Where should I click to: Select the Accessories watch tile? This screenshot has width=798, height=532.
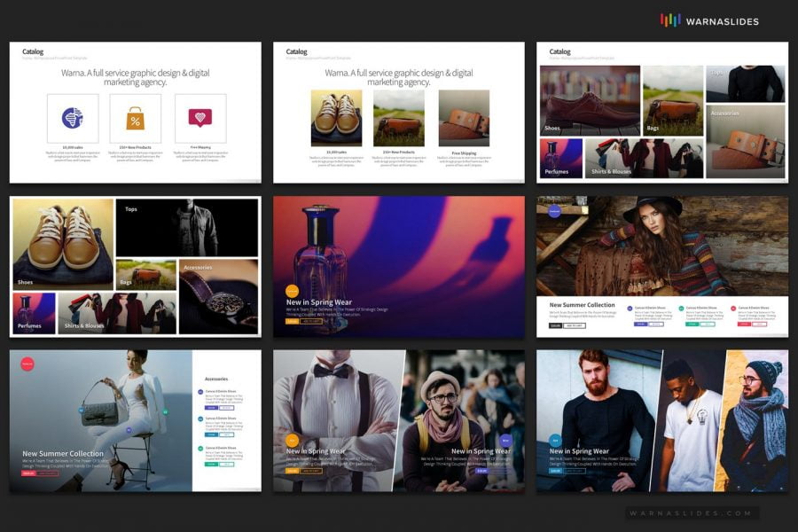point(218,296)
